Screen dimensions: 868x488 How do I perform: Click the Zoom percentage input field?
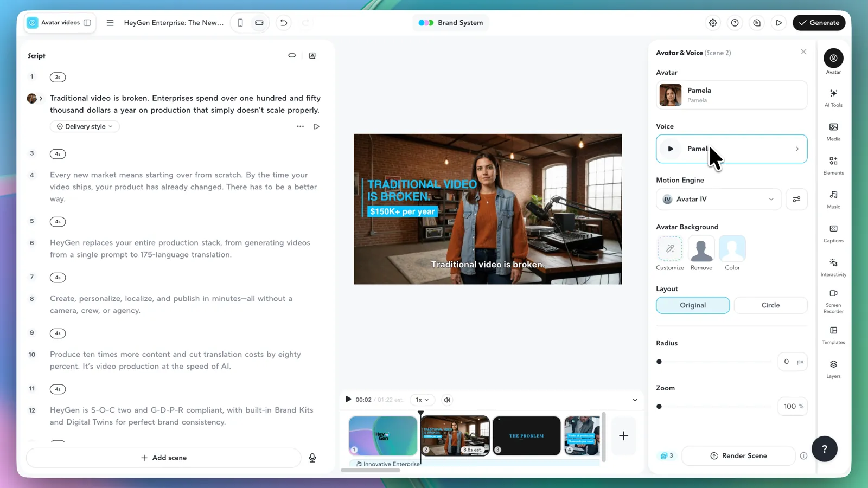click(x=793, y=407)
